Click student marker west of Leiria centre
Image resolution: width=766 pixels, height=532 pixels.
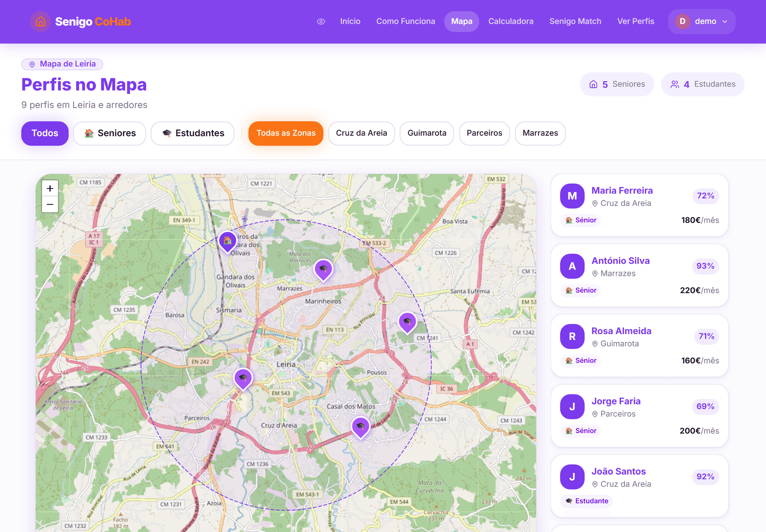click(243, 379)
